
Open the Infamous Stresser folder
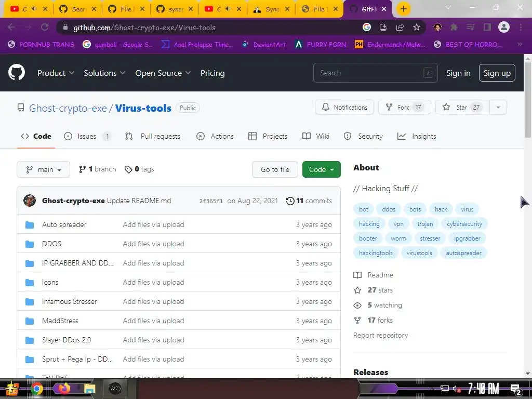[69, 301]
